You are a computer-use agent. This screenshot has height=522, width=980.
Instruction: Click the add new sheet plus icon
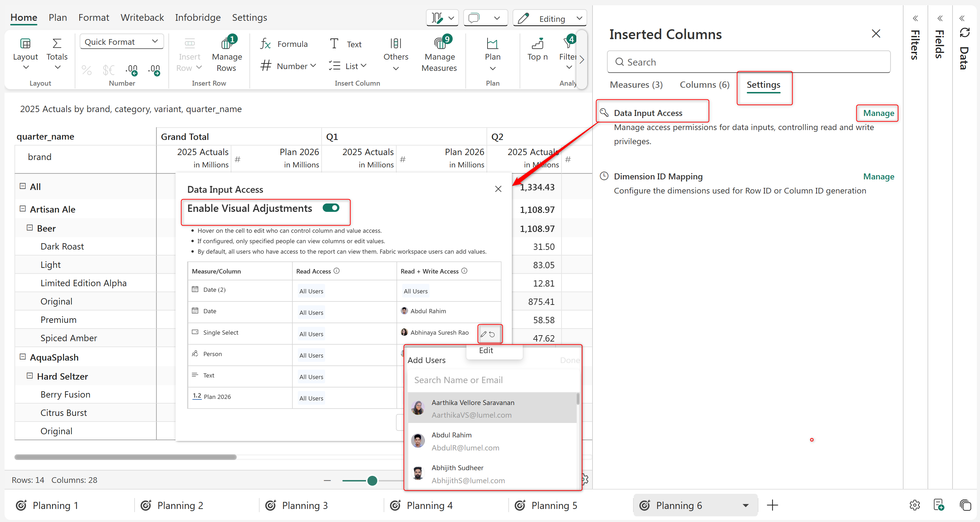click(772, 505)
